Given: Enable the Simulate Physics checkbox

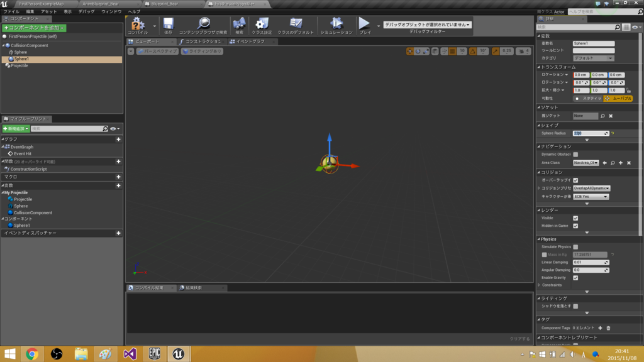Looking at the screenshot, I should [x=575, y=247].
